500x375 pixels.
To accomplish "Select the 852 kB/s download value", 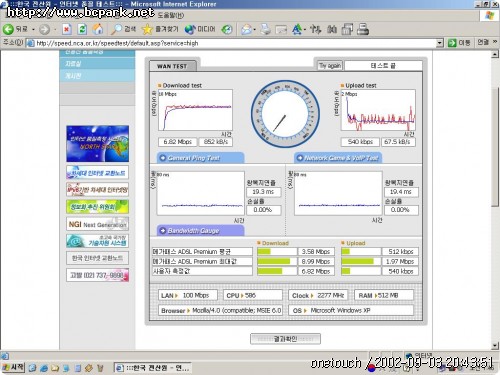I will (216, 142).
